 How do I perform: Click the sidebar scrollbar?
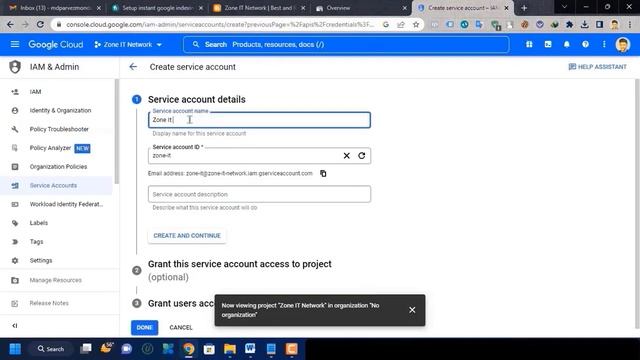coord(117,131)
